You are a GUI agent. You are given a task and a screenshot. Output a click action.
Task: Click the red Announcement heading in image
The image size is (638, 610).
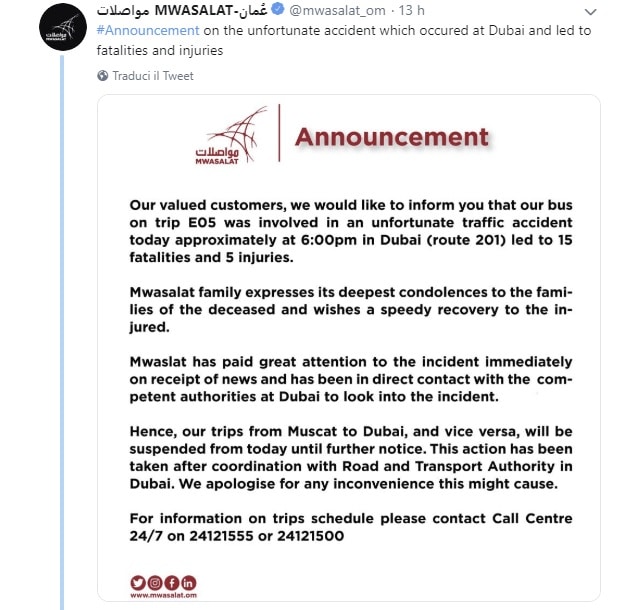coord(392,137)
